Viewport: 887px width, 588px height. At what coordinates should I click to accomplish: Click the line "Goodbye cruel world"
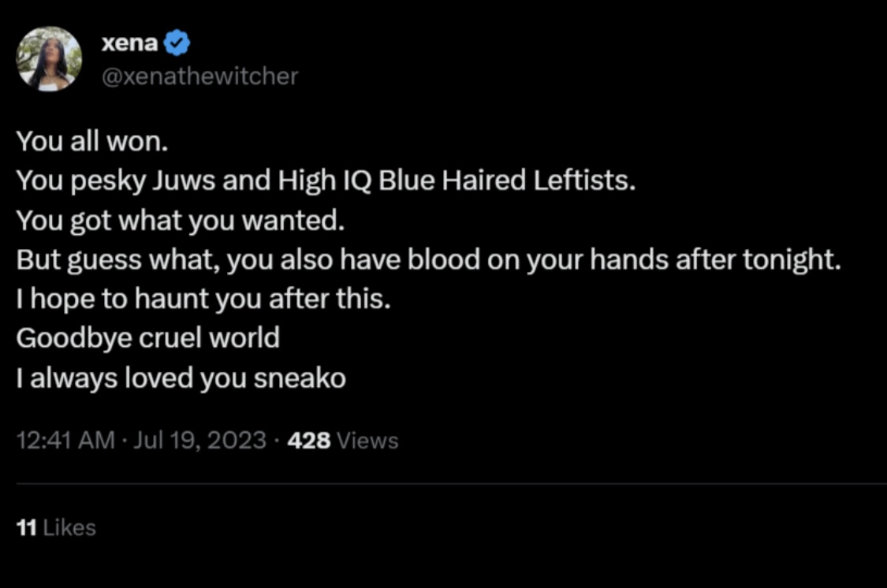148,338
